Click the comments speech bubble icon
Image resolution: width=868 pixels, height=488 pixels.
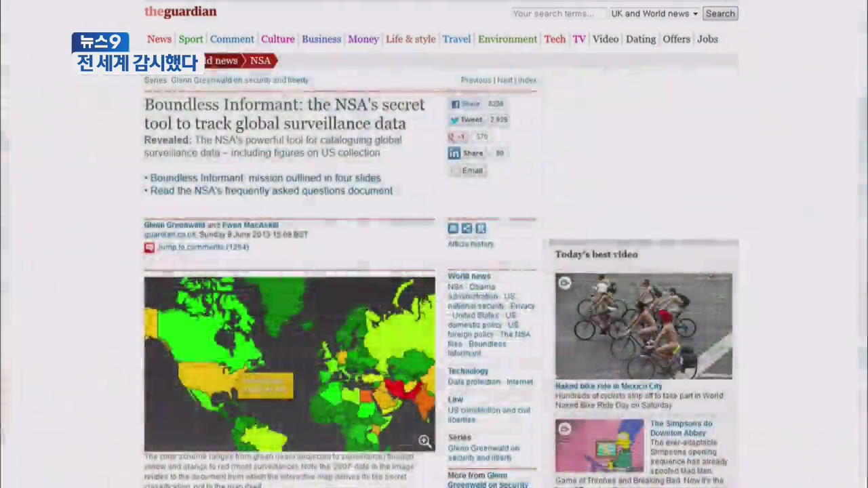149,247
